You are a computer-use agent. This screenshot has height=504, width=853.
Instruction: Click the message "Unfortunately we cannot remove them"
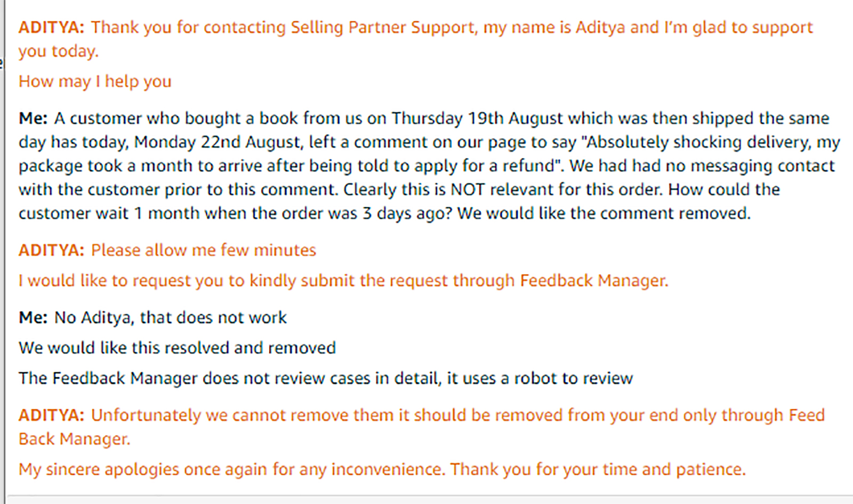[422, 427]
